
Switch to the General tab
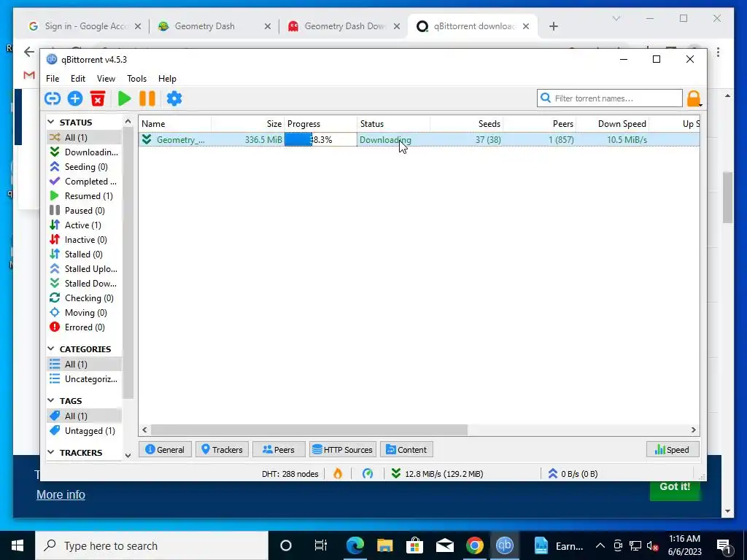click(x=165, y=449)
